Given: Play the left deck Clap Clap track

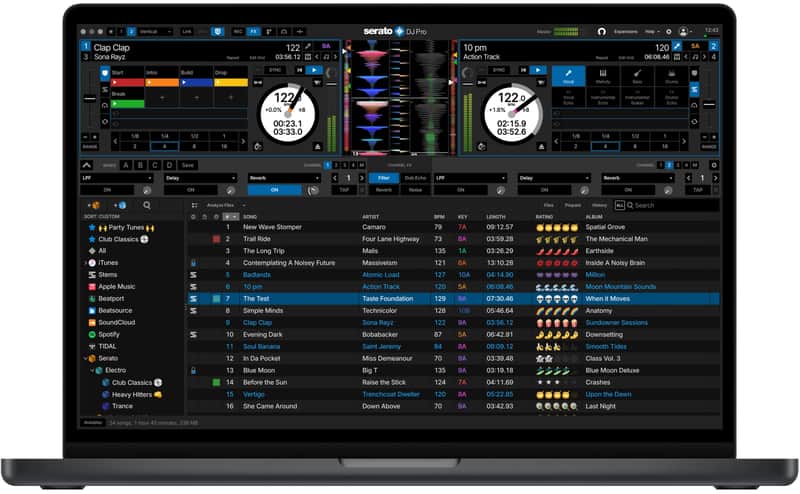Looking at the screenshot, I should tap(314, 70).
